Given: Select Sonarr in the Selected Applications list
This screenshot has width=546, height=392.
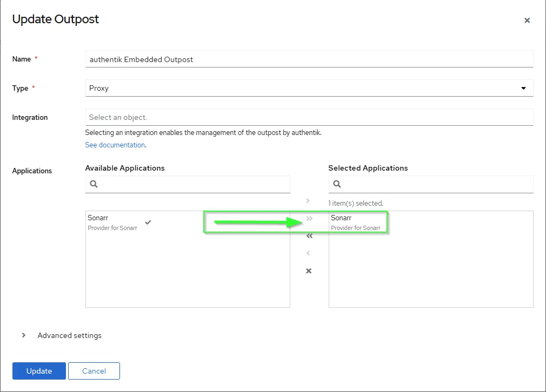Looking at the screenshot, I should [356, 222].
